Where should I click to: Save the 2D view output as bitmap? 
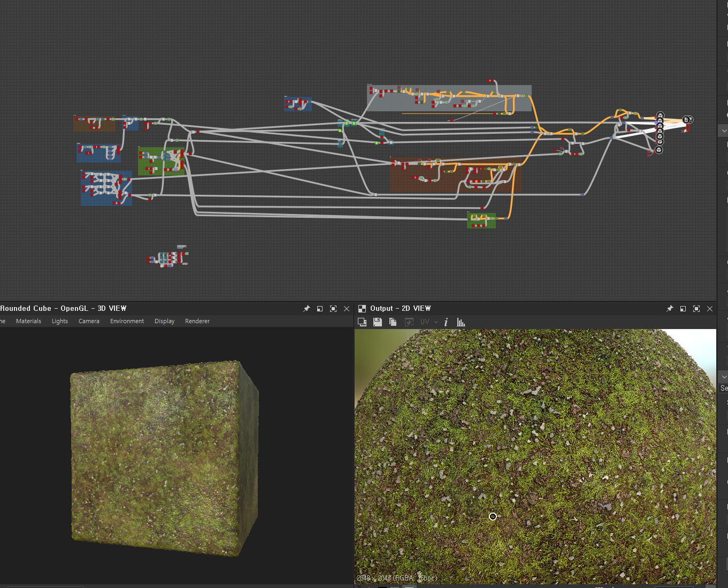click(x=378, y=322)
